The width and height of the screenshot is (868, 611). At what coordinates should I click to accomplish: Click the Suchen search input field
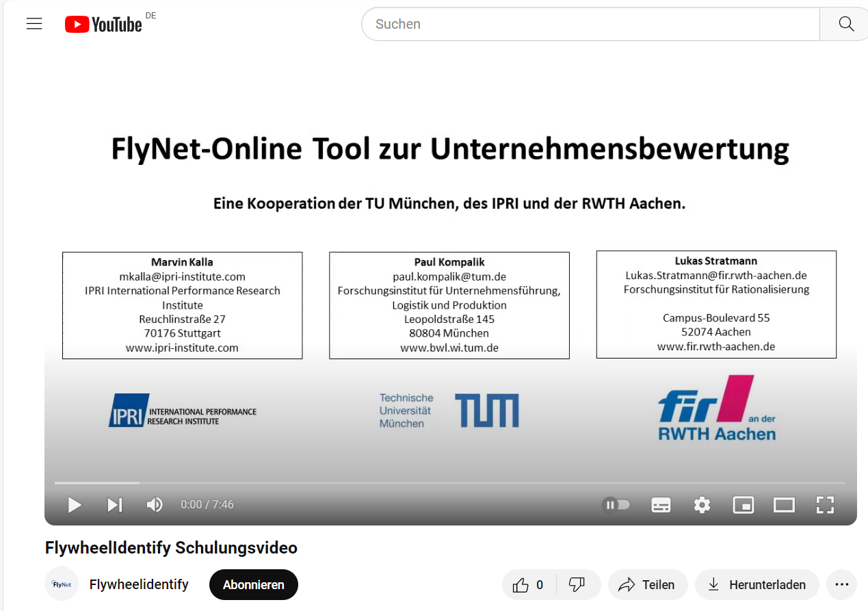tap(588, 24)
